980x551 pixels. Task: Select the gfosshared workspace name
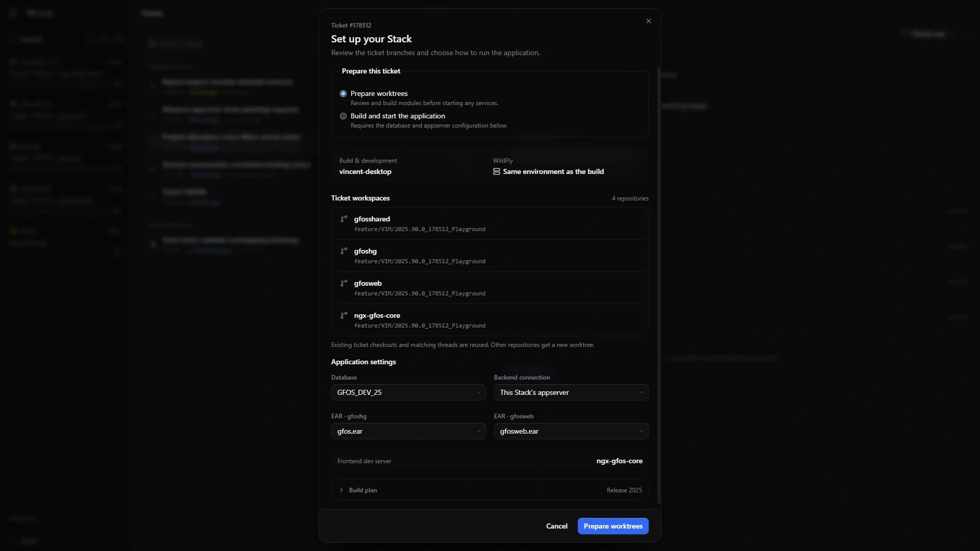(372, 219)
